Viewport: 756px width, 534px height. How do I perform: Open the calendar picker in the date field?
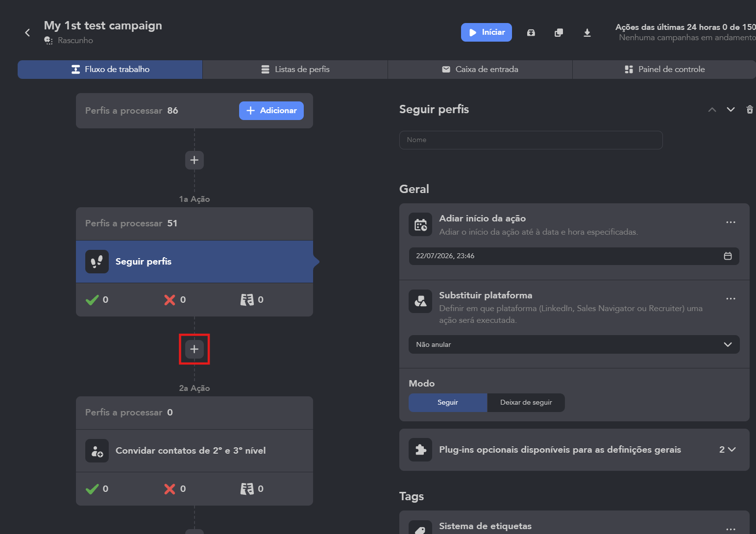point(728,256)
